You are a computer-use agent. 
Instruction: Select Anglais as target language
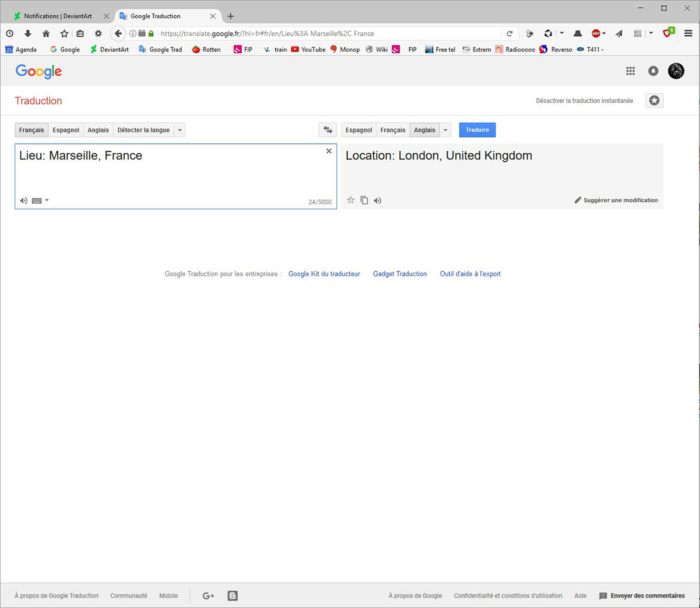[x=424, y=130]
